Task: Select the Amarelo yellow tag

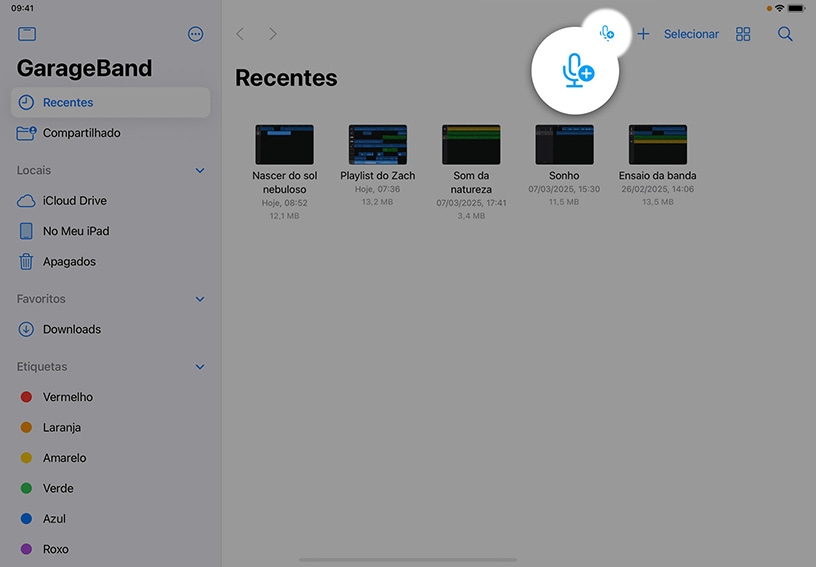Action: [x=110, y=458]
